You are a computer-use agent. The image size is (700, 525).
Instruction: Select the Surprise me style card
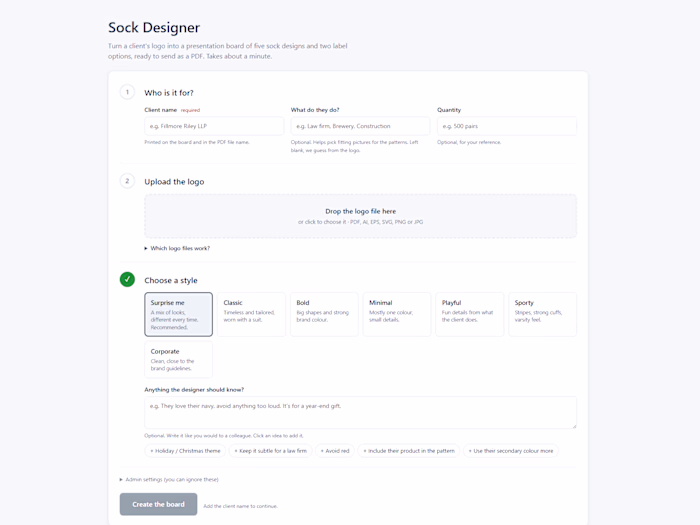click(179, 314)
